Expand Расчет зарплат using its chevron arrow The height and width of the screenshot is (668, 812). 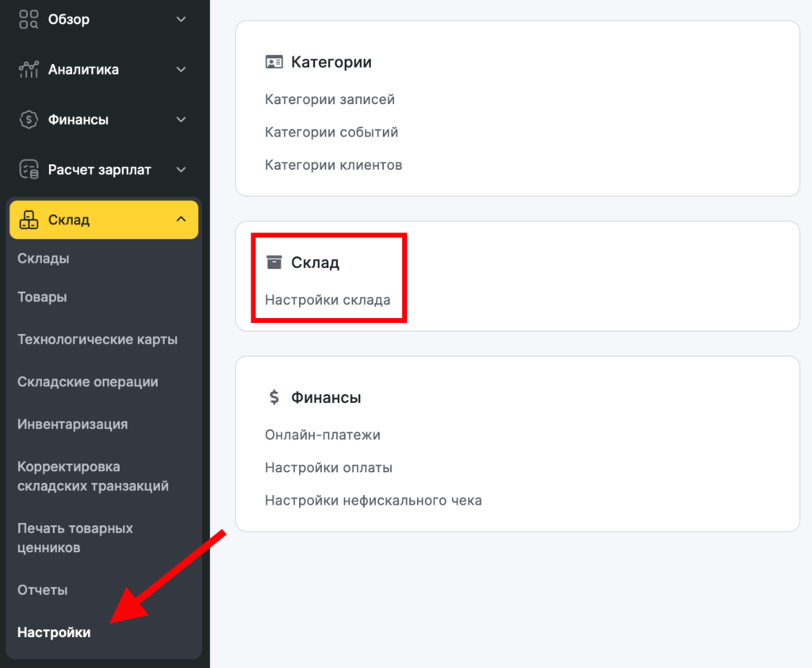[181, 170]
